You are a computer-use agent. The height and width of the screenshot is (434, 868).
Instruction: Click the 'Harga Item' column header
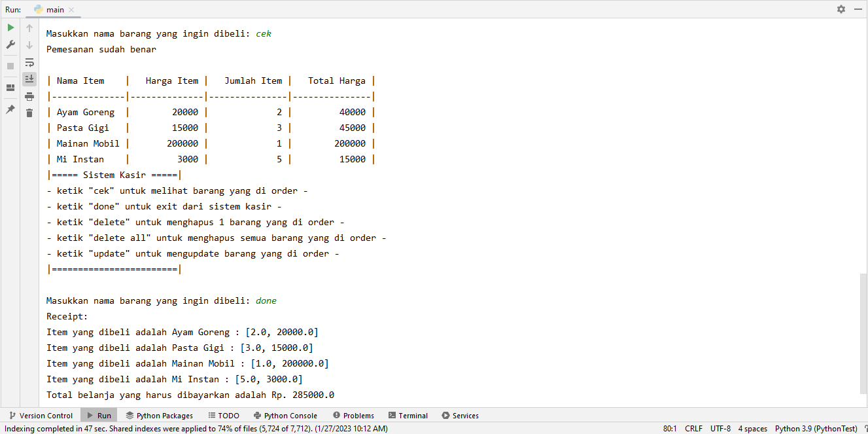point(172,81)
